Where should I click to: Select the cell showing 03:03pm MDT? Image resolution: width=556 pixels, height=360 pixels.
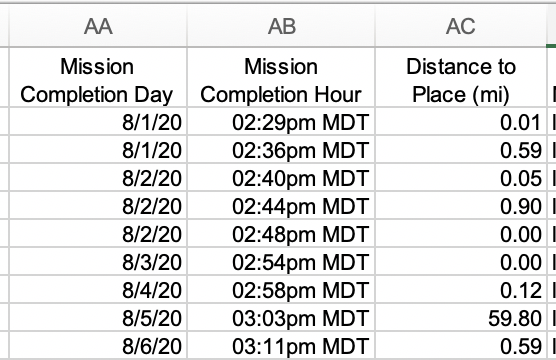(x=281, y=318)
